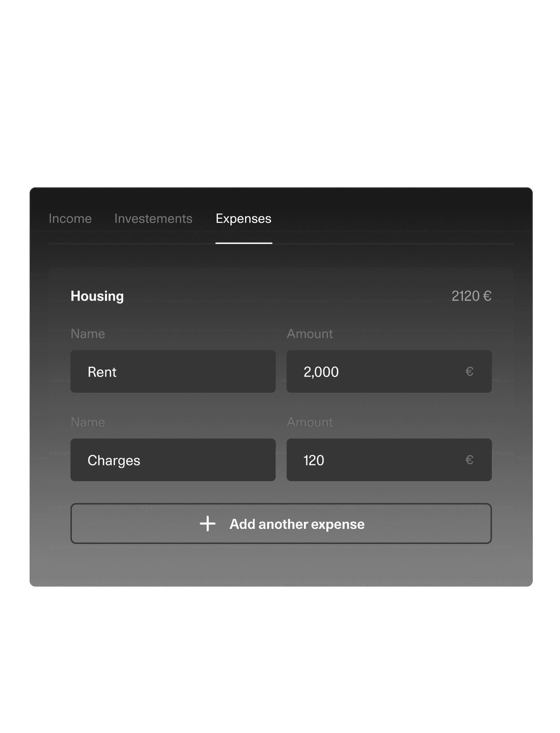Screen dimensions: 560x733
Task: Click the Add another expense button
Action: pyautogui.click(x=281, y=523)
